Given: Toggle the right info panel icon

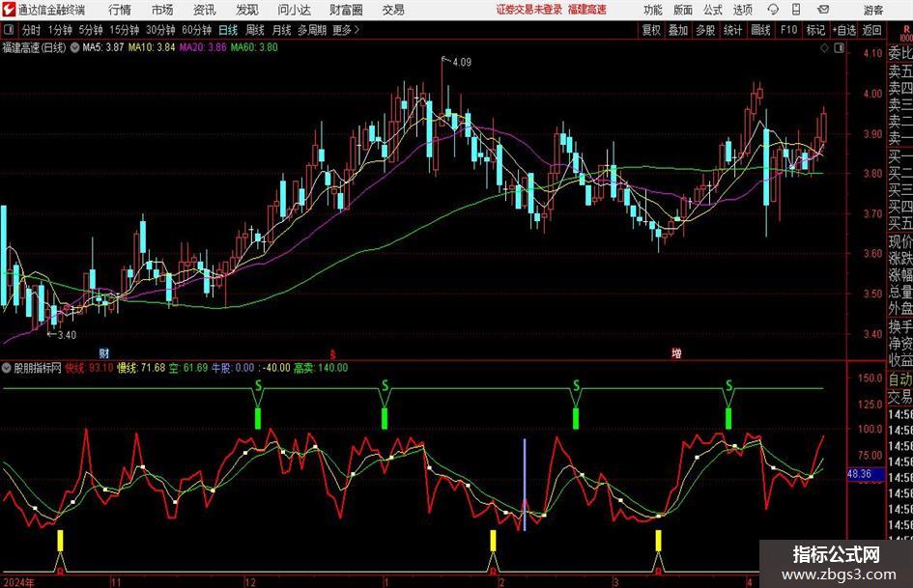Looking at the screenshot, I should [x=839, y=48].
